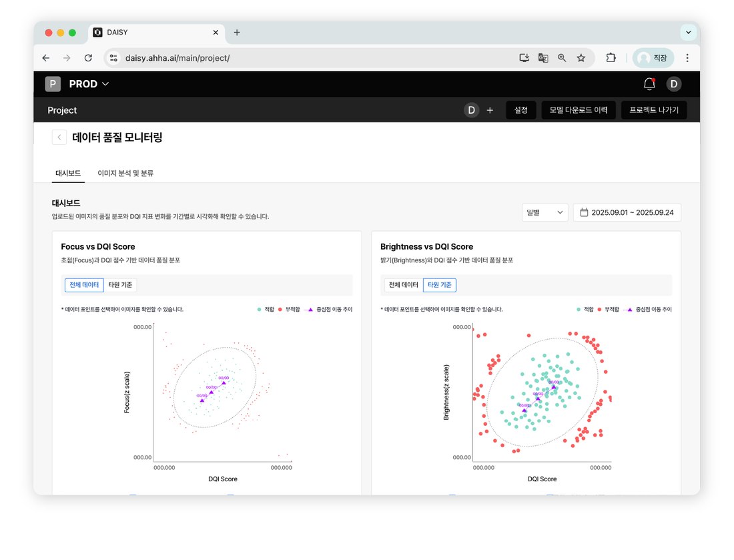This screenshot has height=560, width=734.
Task: Go back using the browser back arrow
Action: (x=46, y=58)
